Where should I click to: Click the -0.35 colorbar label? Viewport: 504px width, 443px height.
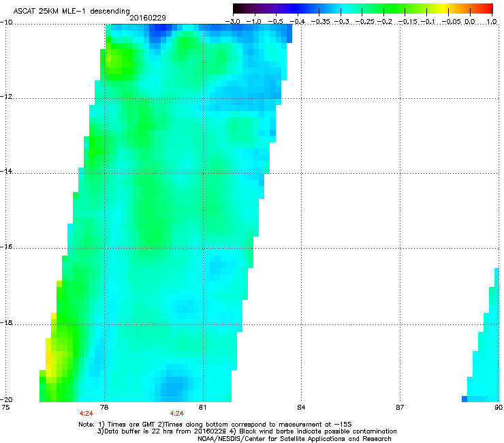(321, 22)
